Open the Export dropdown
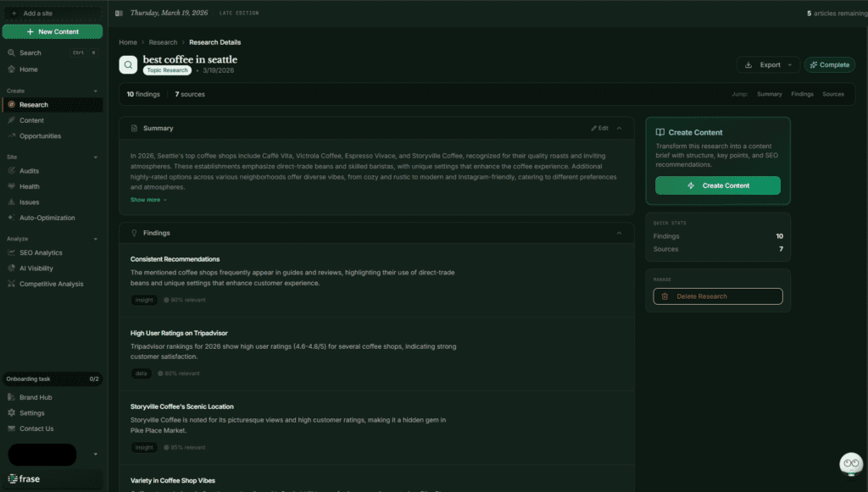This screenshot has width=868, height=492. click(x=769, y=64)
